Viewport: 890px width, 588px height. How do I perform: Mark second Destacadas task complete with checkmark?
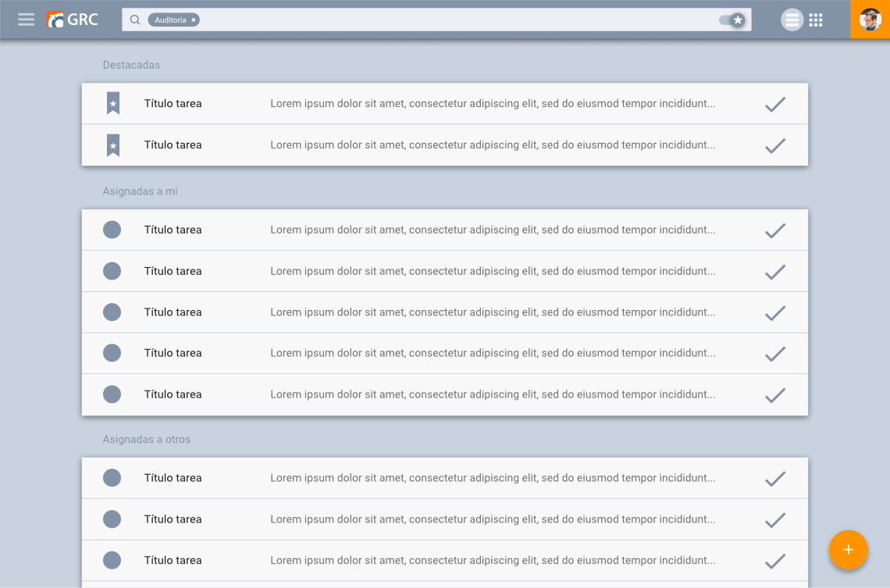tap(774, 146)
